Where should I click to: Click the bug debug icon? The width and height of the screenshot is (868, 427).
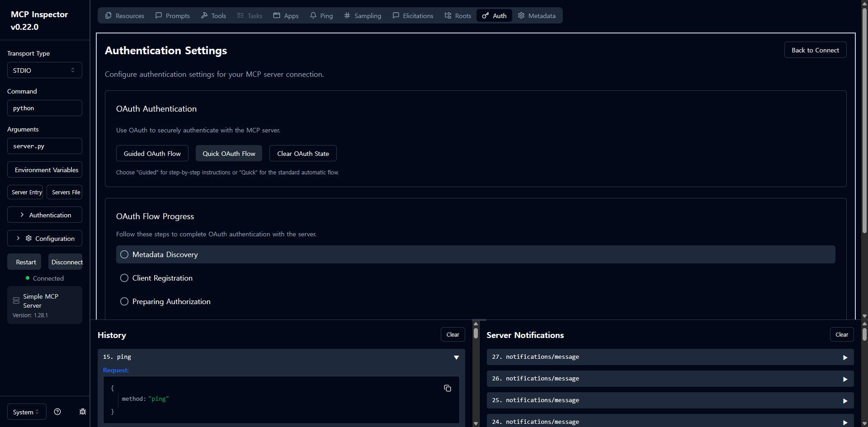coord(83,412)
